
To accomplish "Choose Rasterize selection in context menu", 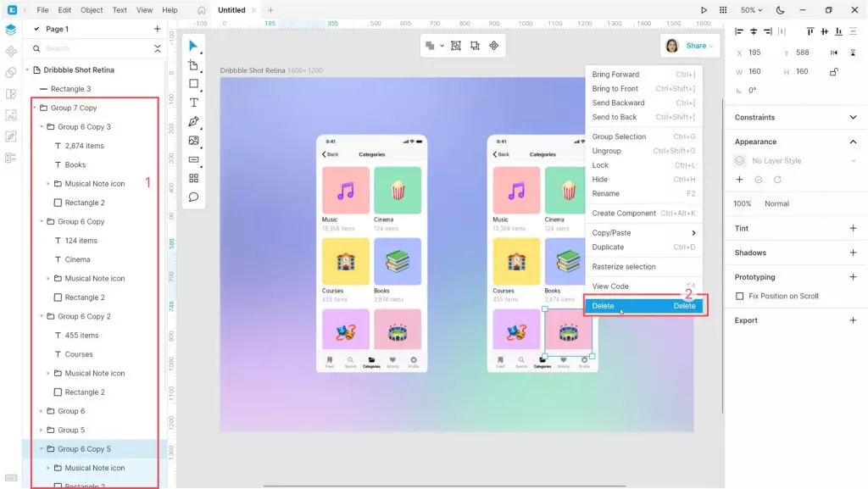I will pos(643,267).
